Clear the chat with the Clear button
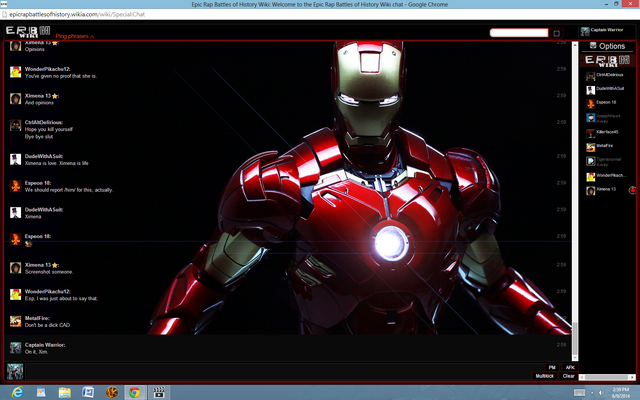The height and width of the screenshot is (400, 640). [x=569, y=376]
